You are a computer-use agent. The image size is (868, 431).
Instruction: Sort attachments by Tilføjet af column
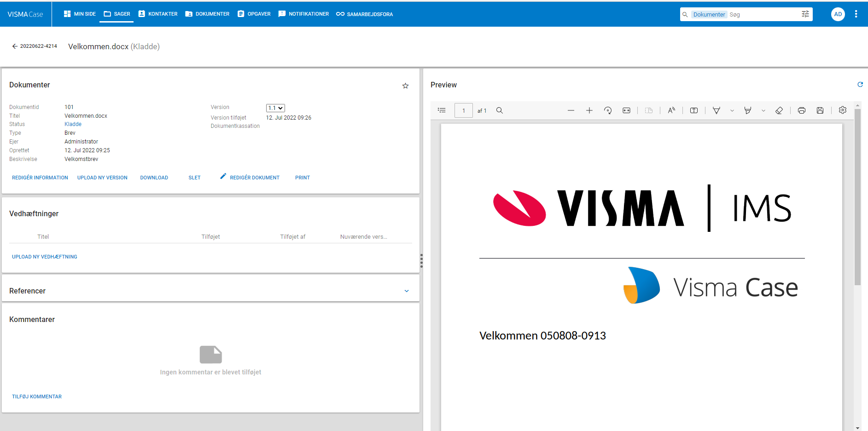click(x=293, y=237)
